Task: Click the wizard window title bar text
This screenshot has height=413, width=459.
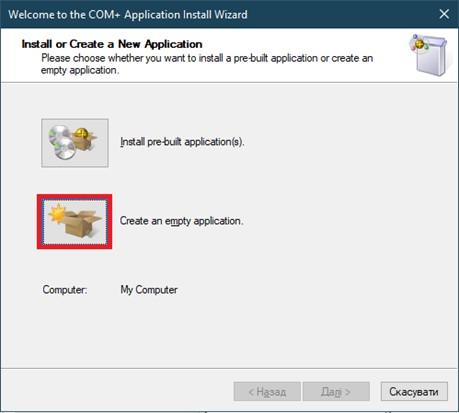Action: [128, 15]
